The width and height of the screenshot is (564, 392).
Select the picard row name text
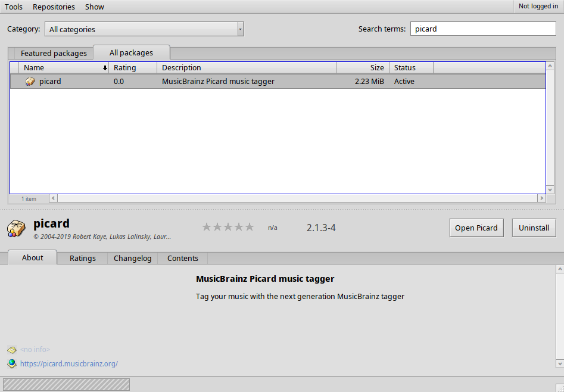point(50,82)
